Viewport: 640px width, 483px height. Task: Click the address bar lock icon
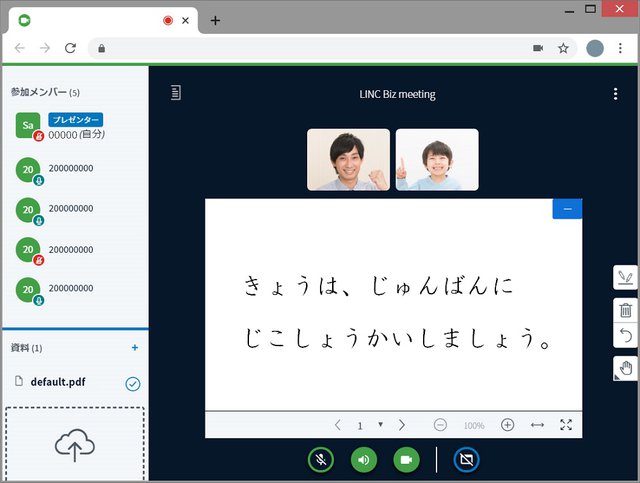[102, 49]
